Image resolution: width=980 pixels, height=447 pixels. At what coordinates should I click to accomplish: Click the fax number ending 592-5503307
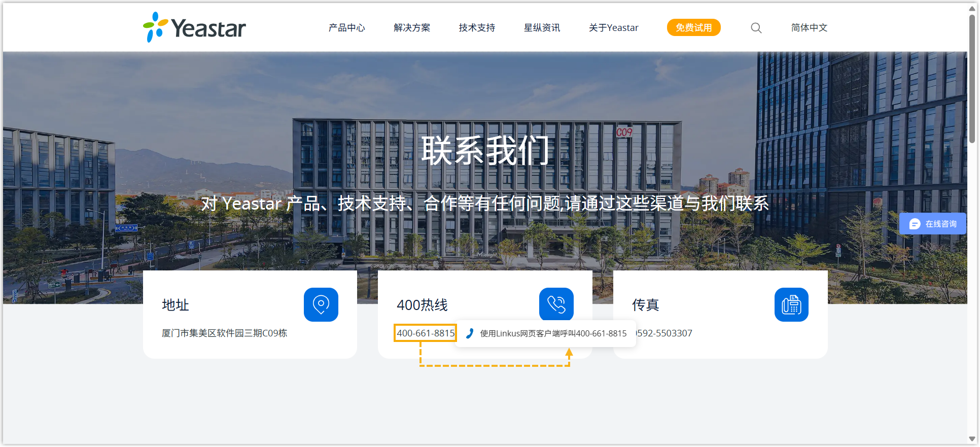(x=664, y=333)
